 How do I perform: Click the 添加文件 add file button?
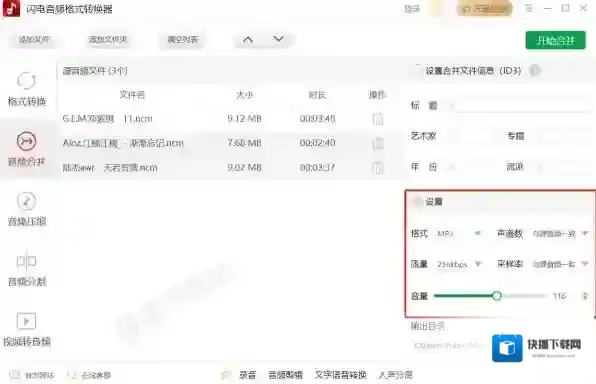click(34, 40)
